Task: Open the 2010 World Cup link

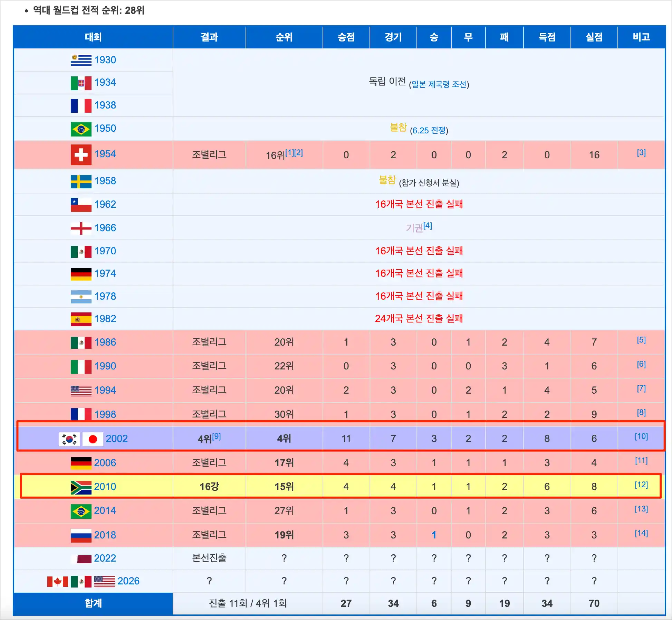Action: coord(105,487)
